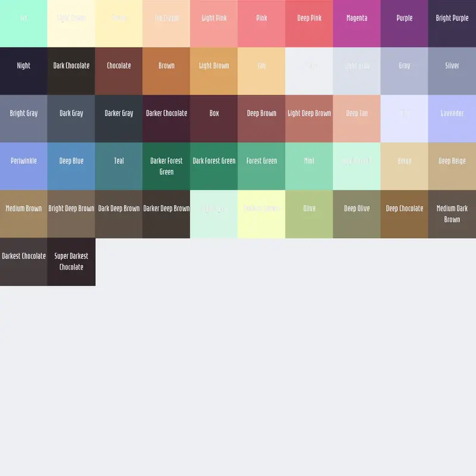The image size is (476, 476).
Task: Click the swatch labeled exactly Pink
Action: (x=262, y=24)
